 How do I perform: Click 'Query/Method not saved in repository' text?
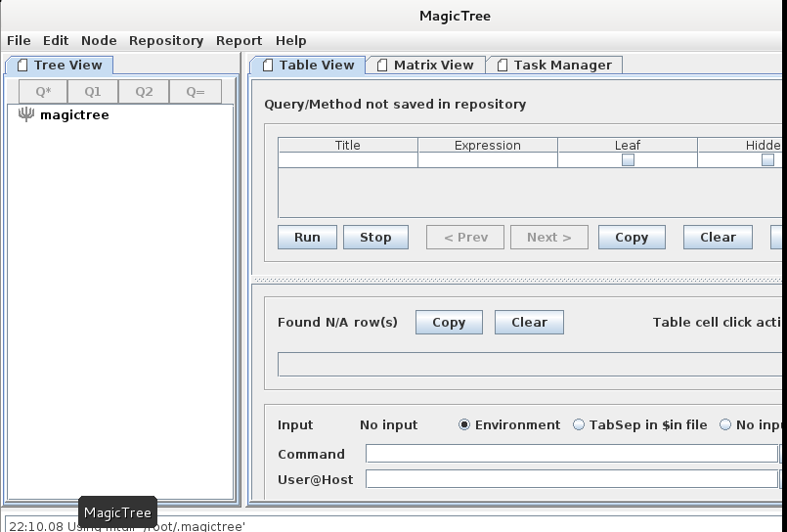(x=395, y=105)
